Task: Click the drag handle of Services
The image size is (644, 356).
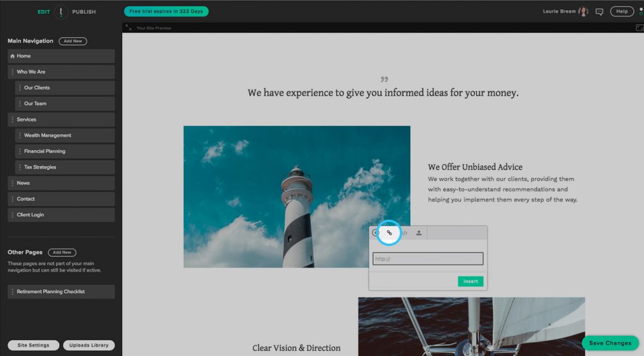Action: pyautogui.click(x=13, y=120)
